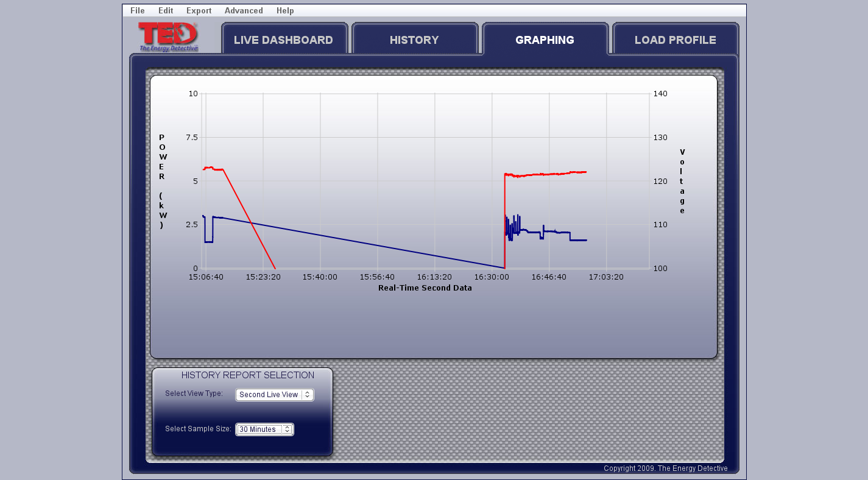Viewport: 868px width, 480px height.
Task: Open the Advanced menu
Action: point(244,10)
